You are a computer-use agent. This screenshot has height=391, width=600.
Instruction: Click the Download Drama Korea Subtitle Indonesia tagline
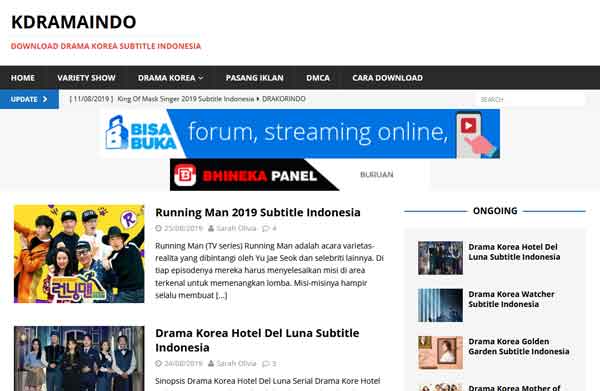[x=106, y=46]
